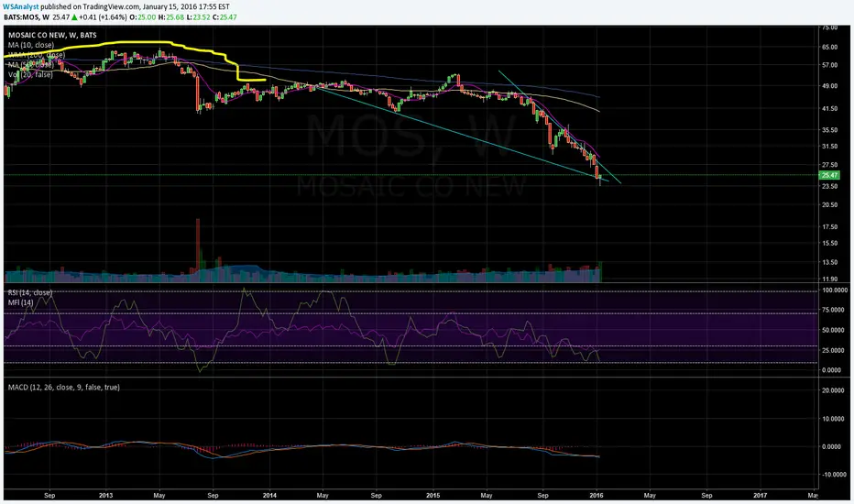Select the +0.41 (+1.64%) change value
The height and width of the screenshot is (504, 854).
click(103, 16)
